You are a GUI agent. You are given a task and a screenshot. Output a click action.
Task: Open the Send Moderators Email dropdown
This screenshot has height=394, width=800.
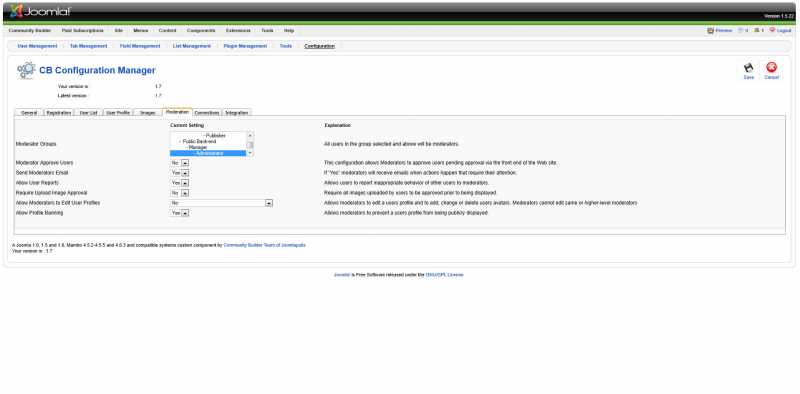180,173
